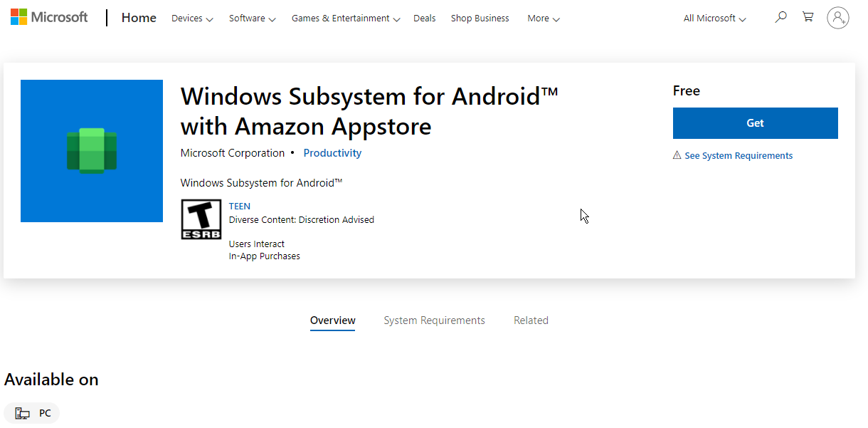Click the In-App Purchases text
868x428 pixels.
click(x=265, y=256)
